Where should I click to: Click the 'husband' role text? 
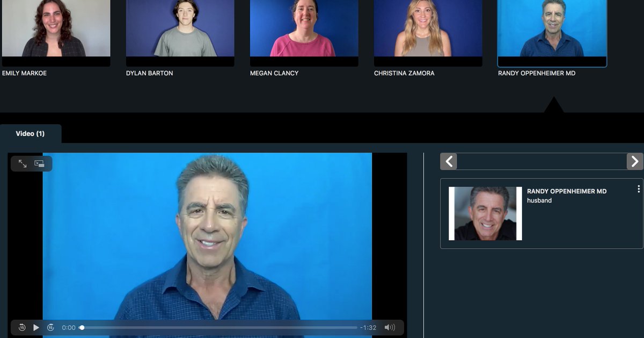539,200
